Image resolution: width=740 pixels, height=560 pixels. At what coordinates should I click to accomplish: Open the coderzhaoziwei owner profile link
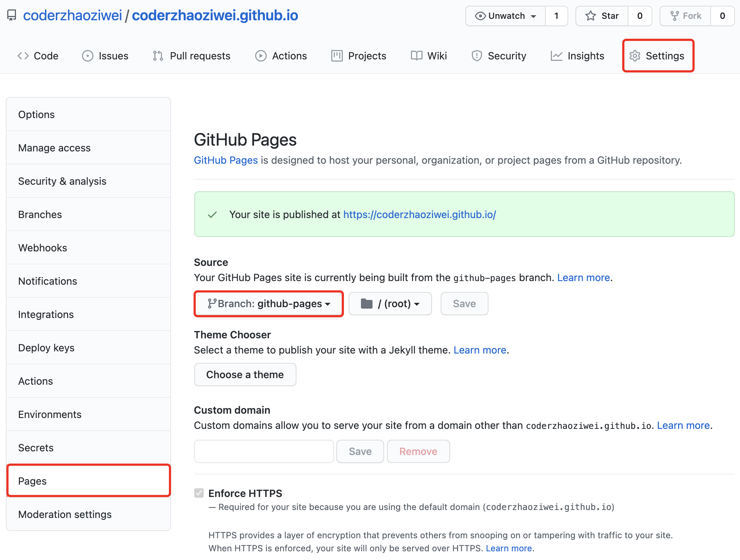pos(72,15)
